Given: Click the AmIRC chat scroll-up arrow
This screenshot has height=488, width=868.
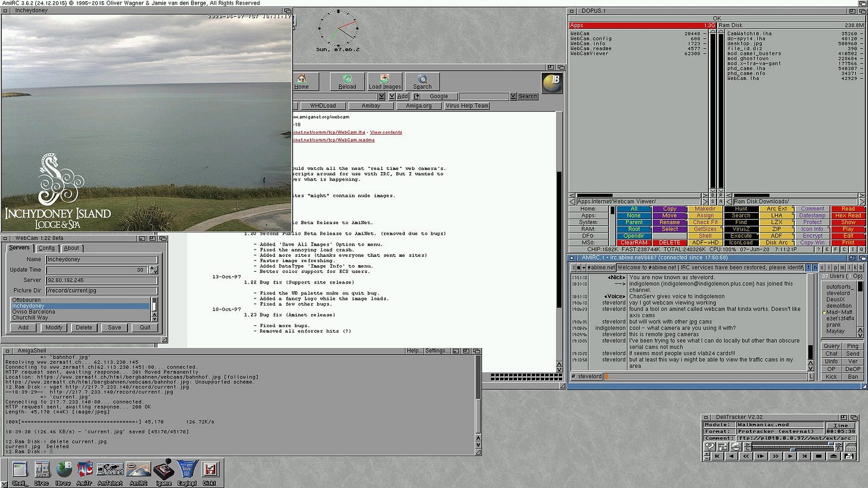Looking at the screenshot, I should click(811, 363).
